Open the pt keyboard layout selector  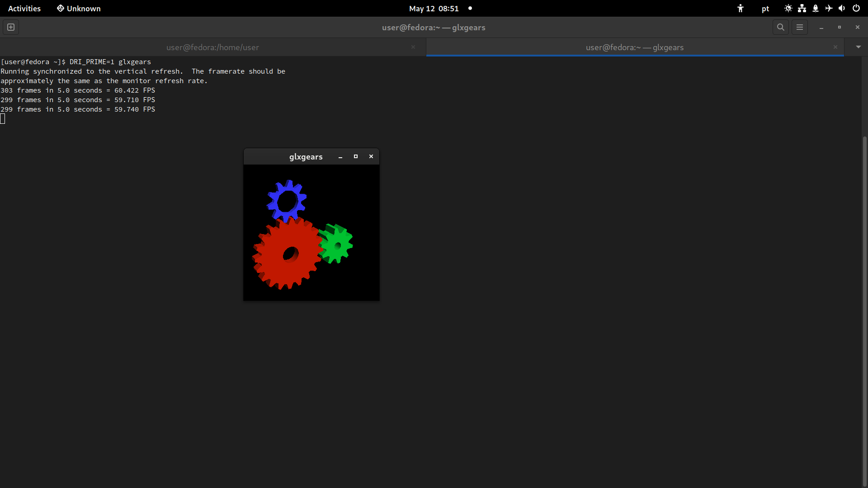[x=765, y=9]
